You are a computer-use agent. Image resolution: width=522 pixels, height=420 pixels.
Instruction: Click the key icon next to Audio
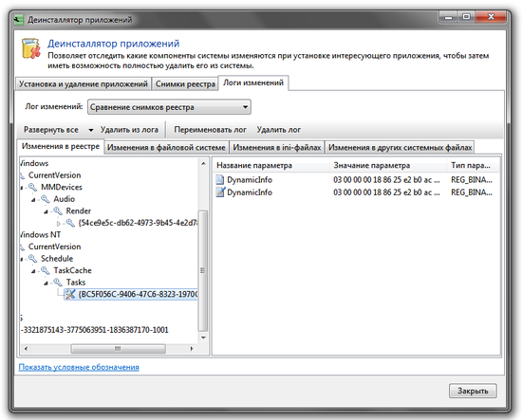45,199
